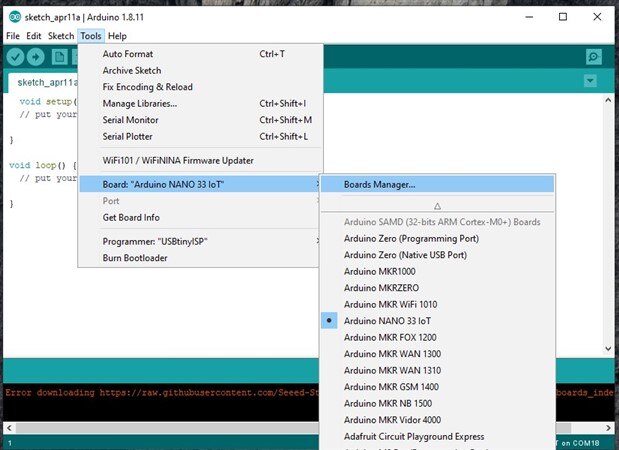Open the Sketch menu
Screen dimensions: 619x450
click(61, 36)
